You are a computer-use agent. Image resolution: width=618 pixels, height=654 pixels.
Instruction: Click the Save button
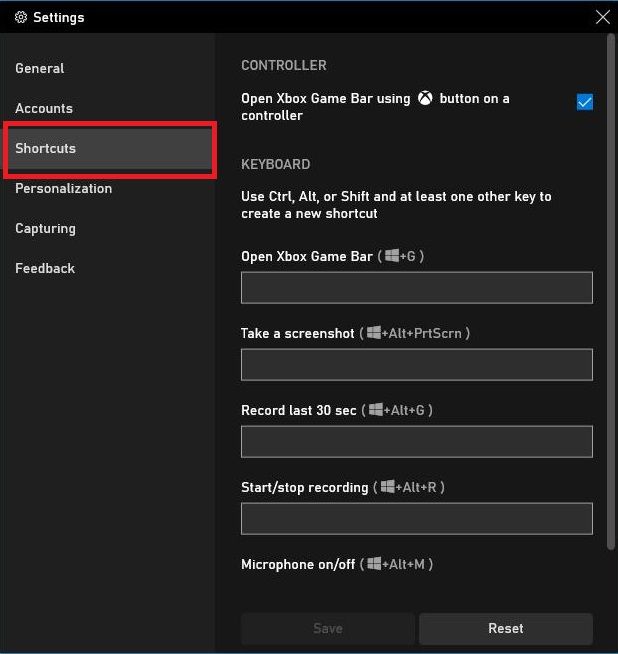click(327, 628)
